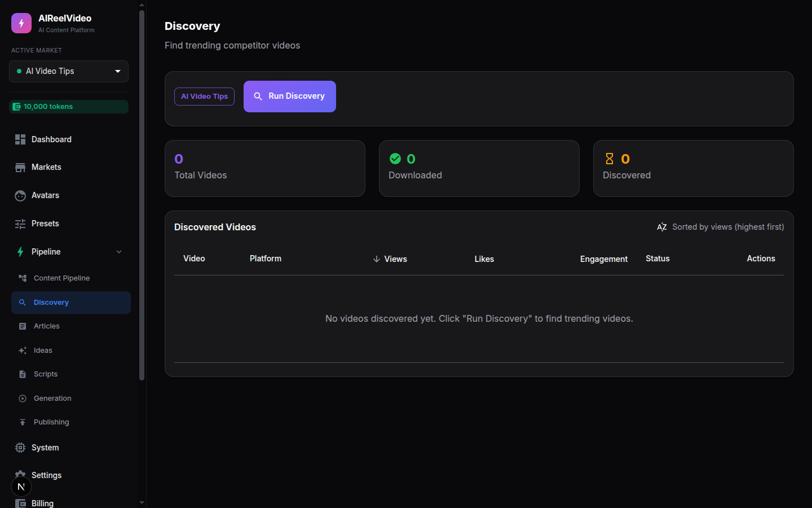
Task: Click the sort A-Z icon near Sorted by views
Action: coord(661,227)
